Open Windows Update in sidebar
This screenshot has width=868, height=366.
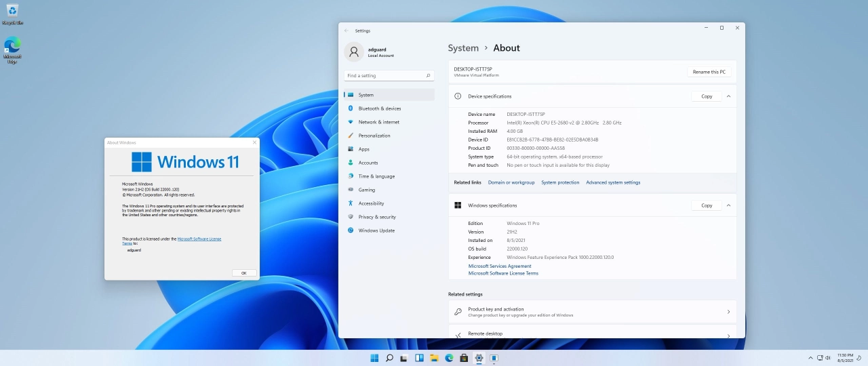[389, 230]
